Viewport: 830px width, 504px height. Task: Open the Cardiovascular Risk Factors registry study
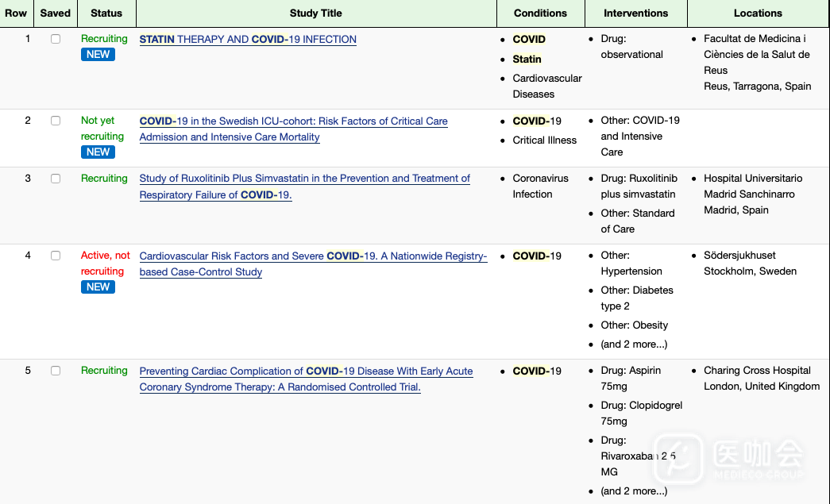[x=313, y=256]
